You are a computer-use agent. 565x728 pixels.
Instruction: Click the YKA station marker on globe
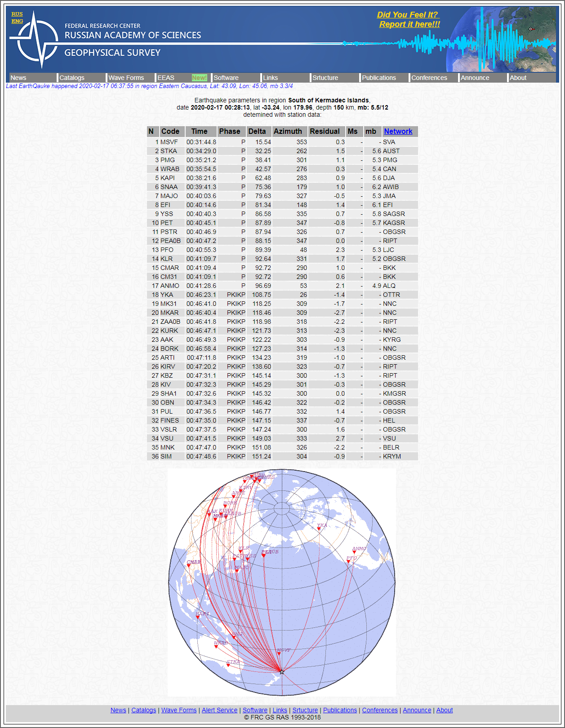319,529
